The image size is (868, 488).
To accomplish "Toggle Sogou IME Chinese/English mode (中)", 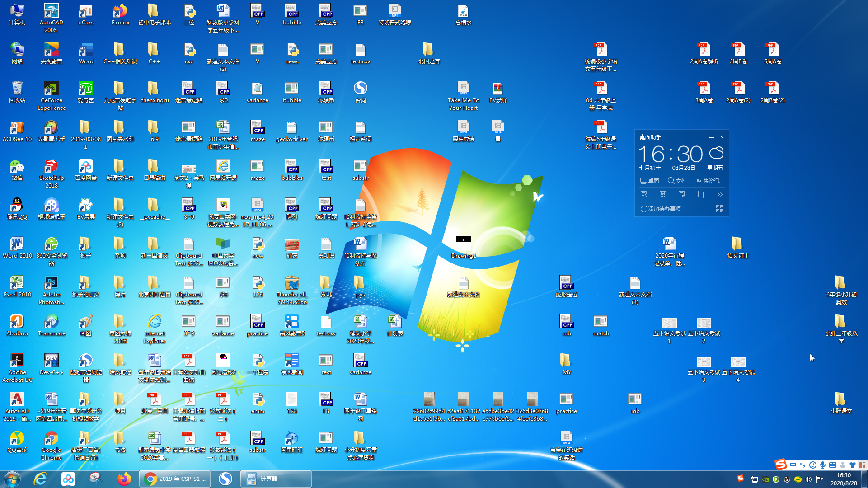I will 793,465.
